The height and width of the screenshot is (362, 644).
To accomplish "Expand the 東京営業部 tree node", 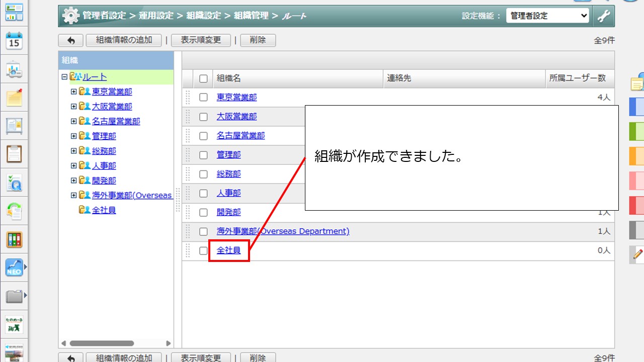I will [x=73, y=92].
